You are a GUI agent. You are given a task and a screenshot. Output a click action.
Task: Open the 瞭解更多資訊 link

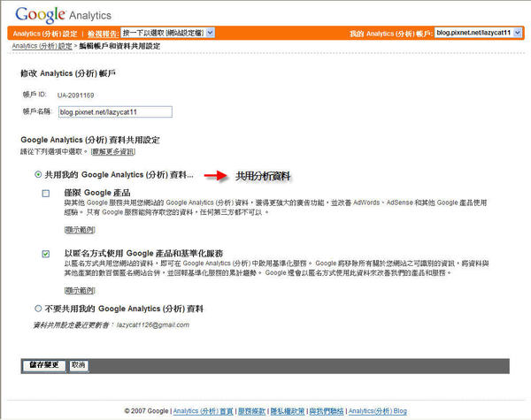[x=113, y=151]
